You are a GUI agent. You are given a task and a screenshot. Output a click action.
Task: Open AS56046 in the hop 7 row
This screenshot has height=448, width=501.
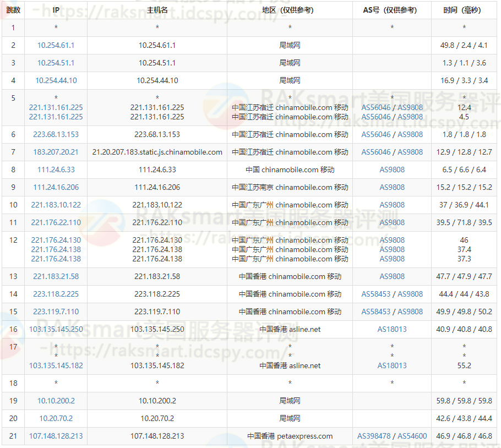pyautogui.click(x=376, y=152)
